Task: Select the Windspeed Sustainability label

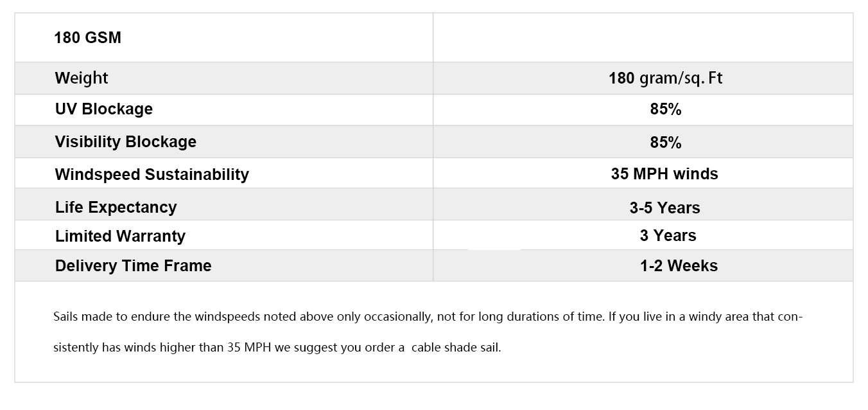Action: click(x=152, y=175)
